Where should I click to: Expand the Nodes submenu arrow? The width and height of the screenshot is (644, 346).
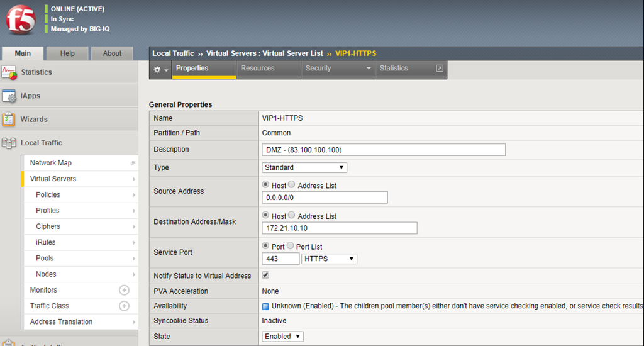(134, 274)
